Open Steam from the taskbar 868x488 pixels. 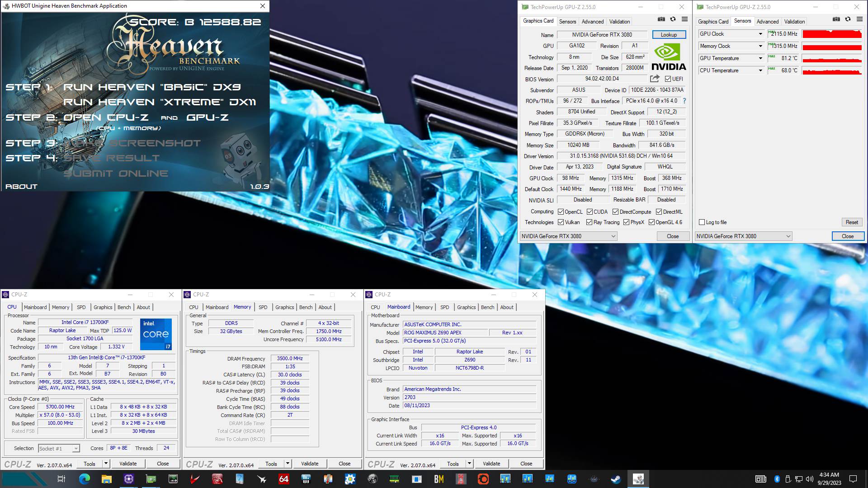pos(616,479)
